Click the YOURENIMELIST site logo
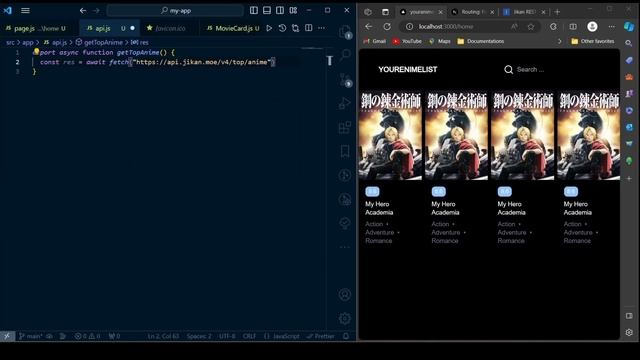Screen dimensions: 640x360 pyautogui.click(x=407, y=69)
